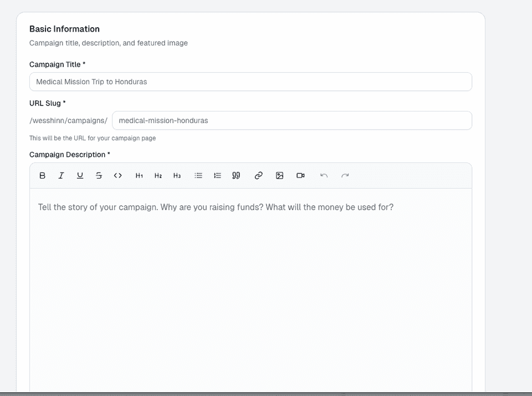
Task: Toggle underline formatting button
Action: 80,176
